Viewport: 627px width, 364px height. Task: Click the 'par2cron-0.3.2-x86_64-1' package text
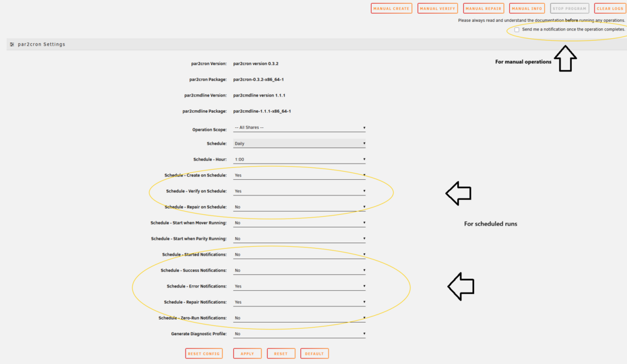click(258, 80)
